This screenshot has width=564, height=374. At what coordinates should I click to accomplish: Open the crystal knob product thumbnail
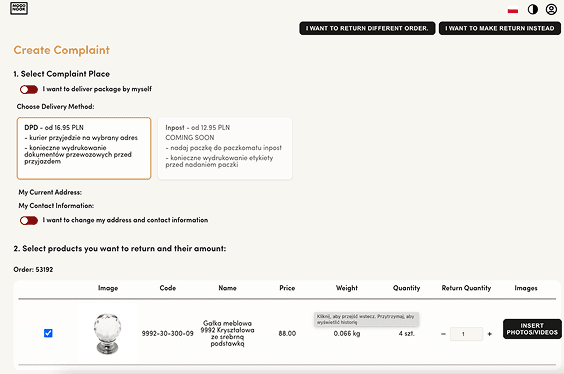click(x=108, y=333)
